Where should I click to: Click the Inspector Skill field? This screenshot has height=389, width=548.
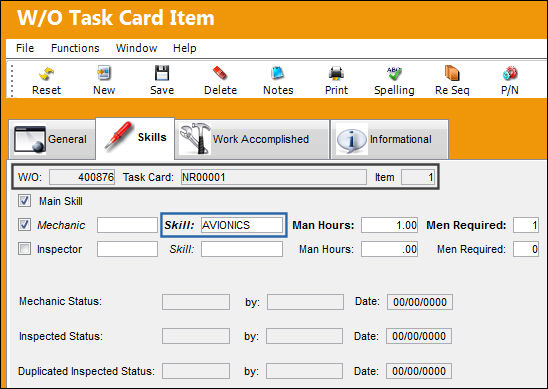[242, 249]
